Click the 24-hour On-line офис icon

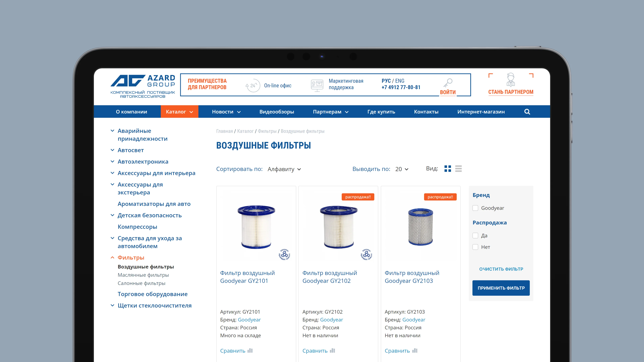[x=253, y=86]
